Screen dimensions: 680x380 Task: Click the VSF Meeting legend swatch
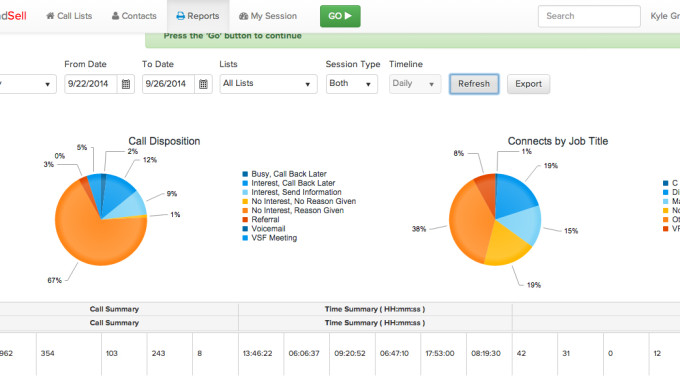point(245,238)
